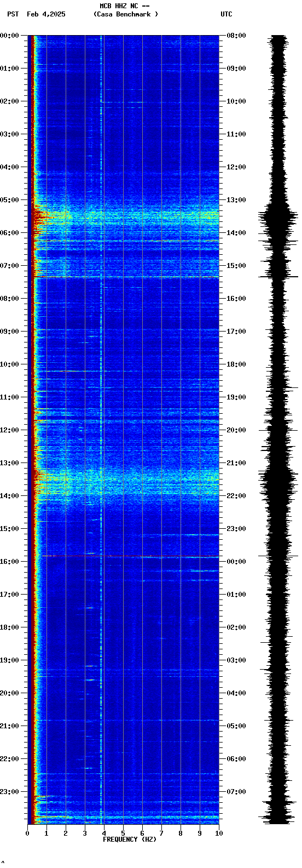
Task: Click the 07:00 UTC time label
Action: [236, 792]
